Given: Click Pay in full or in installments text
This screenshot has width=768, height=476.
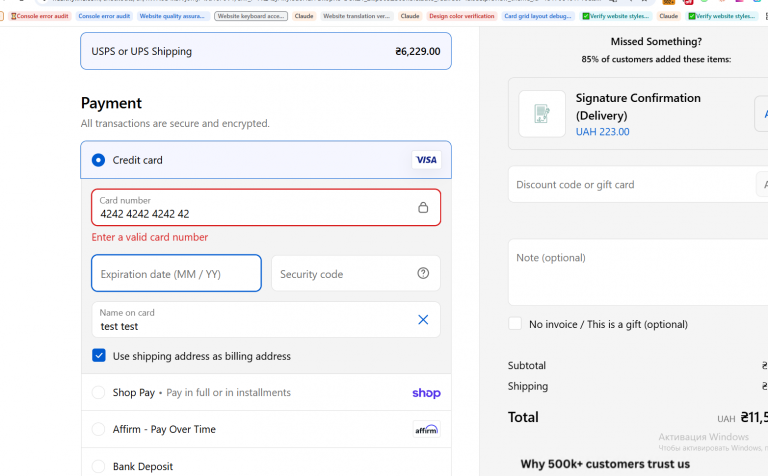Looking at the screenshot, I should click(x=228, y=392).
